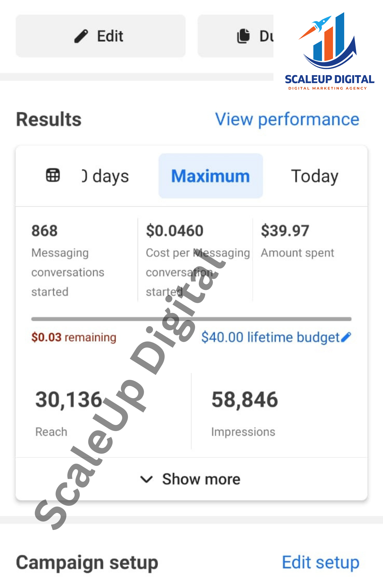383x588 pixels.
Task: Click the $40.00 lifetime budget link
Action: tap(270, 337)
